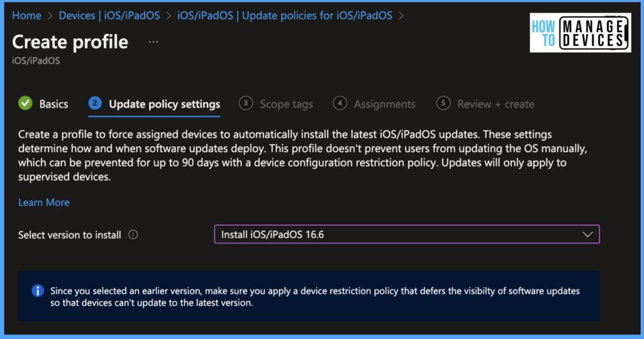Image resolution: width=644 pixels, height=339 pixels.
Task: Open Update policies for iOS/iPadOS breadcrumb
Action: pos(285,16)
